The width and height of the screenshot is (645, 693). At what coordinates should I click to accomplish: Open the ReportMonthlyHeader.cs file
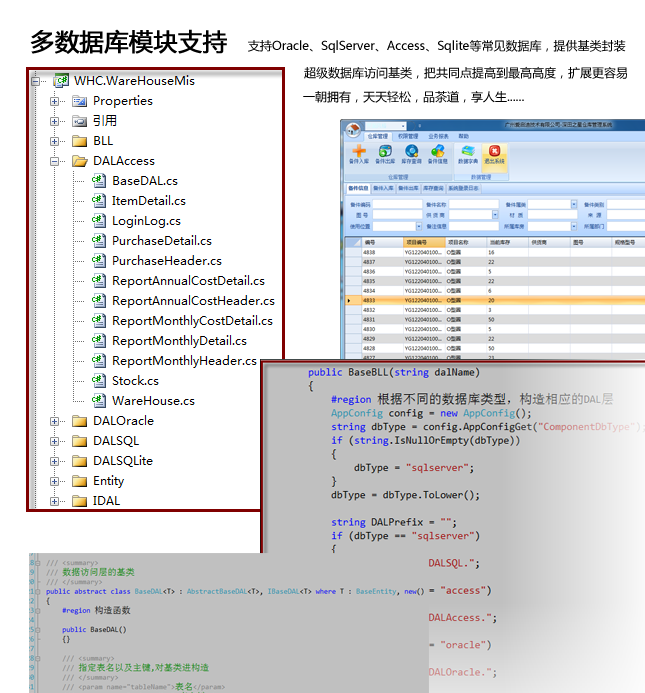[184, 361]
